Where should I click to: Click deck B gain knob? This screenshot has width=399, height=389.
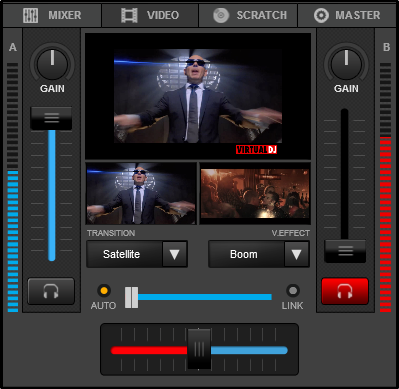click(x=346, y=64)
